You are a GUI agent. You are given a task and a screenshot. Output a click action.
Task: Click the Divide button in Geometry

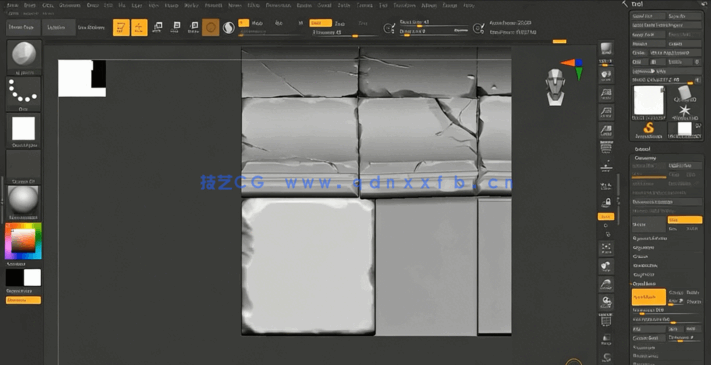[648, 224]
